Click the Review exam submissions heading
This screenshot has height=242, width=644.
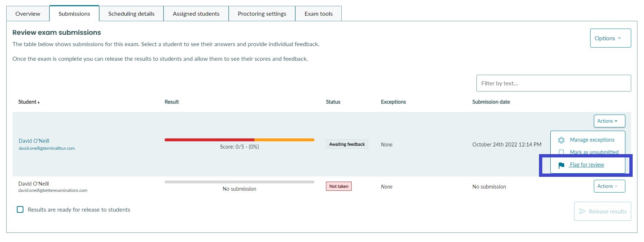pos(57,32)
